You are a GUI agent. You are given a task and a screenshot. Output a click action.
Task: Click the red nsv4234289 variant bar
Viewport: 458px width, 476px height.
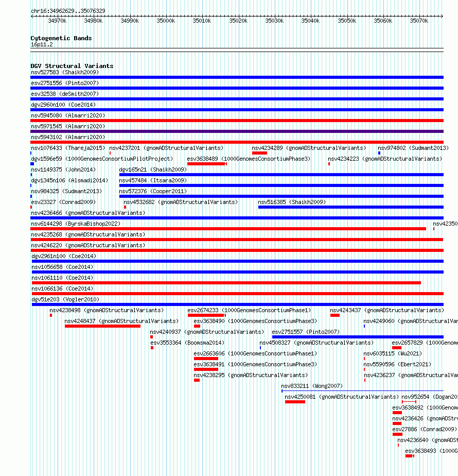pos(259,153)
